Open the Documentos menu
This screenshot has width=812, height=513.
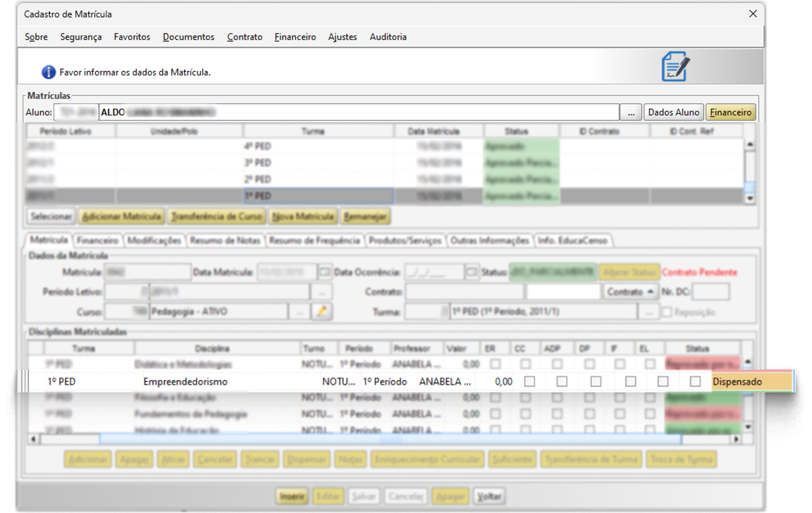188,37
